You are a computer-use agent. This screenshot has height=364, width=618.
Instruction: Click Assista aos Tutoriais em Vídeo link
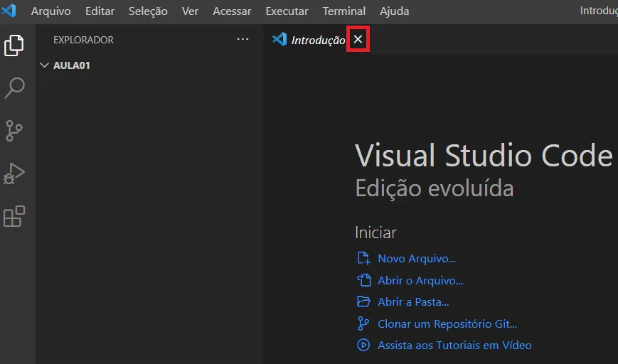point(454,345)
